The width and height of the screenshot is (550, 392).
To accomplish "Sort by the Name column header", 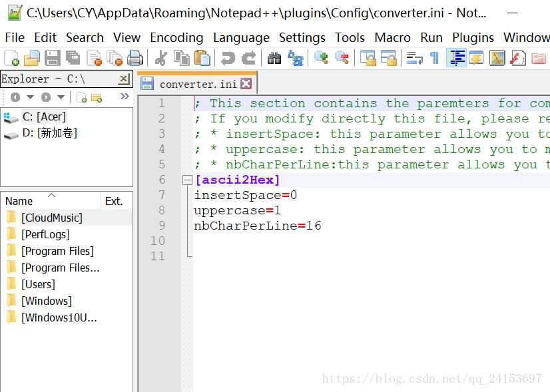I will click(x=51, y=201).
